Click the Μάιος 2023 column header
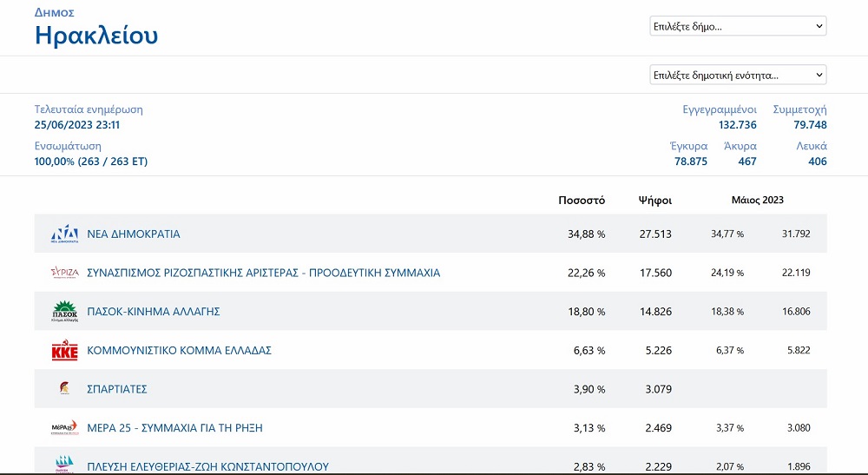Image resolution: width=868 pixels, height=475 pixels. (x=757, y=201)
